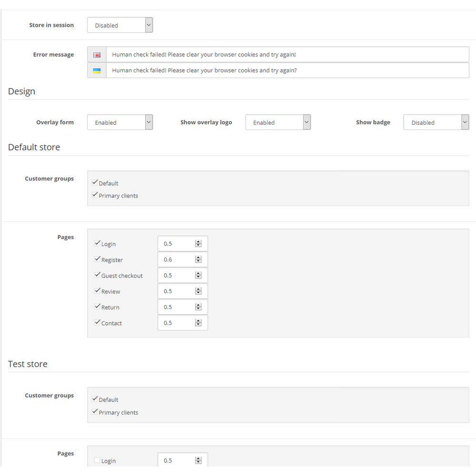Screen dimensions: 476x476
Task: Open the Show badge dropdown
Action: click(x=436, y=122)
